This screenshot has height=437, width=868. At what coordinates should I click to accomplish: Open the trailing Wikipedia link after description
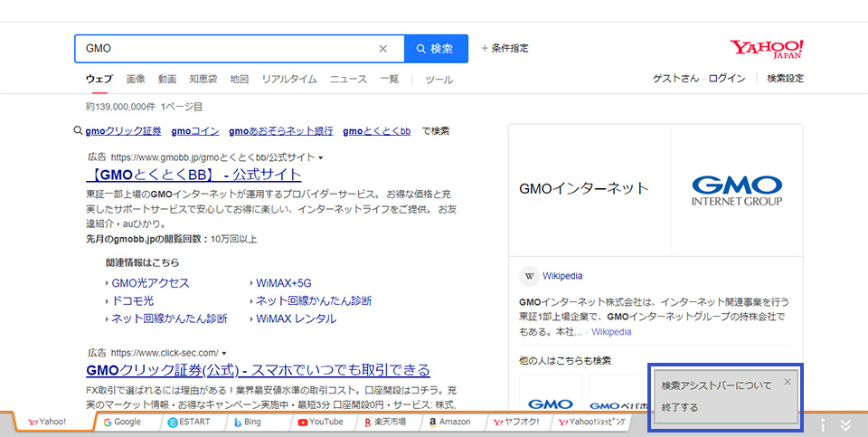pos(611,332)
